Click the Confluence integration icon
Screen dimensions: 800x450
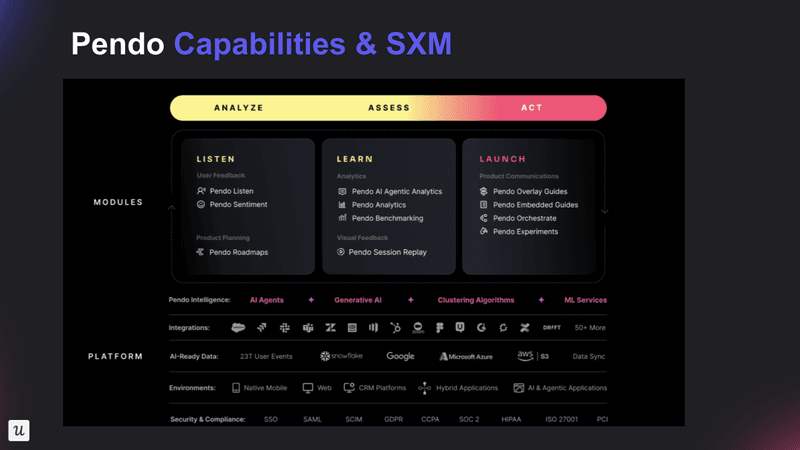[x=524, y=328]
